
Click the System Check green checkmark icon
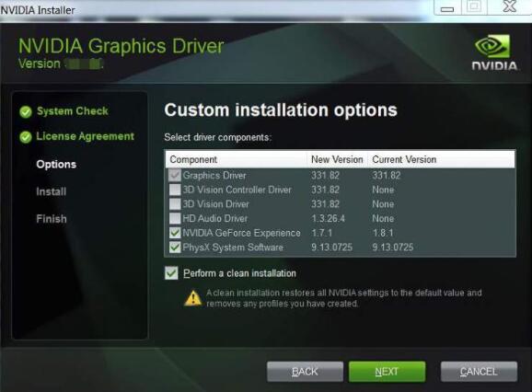(26, 111)
